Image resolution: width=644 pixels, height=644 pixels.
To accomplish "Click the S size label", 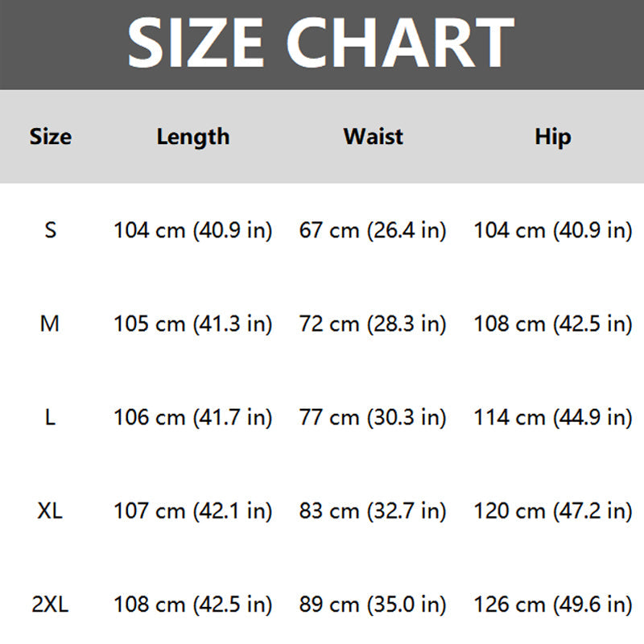I will 50,231.
